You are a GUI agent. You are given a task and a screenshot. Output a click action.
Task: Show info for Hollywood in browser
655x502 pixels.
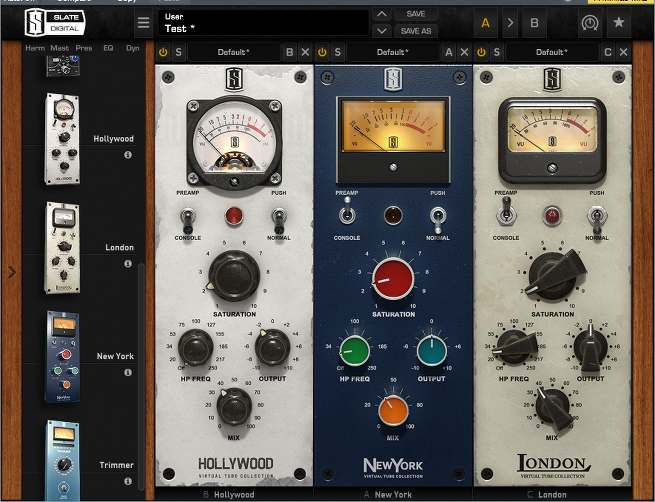coord(128,155)
